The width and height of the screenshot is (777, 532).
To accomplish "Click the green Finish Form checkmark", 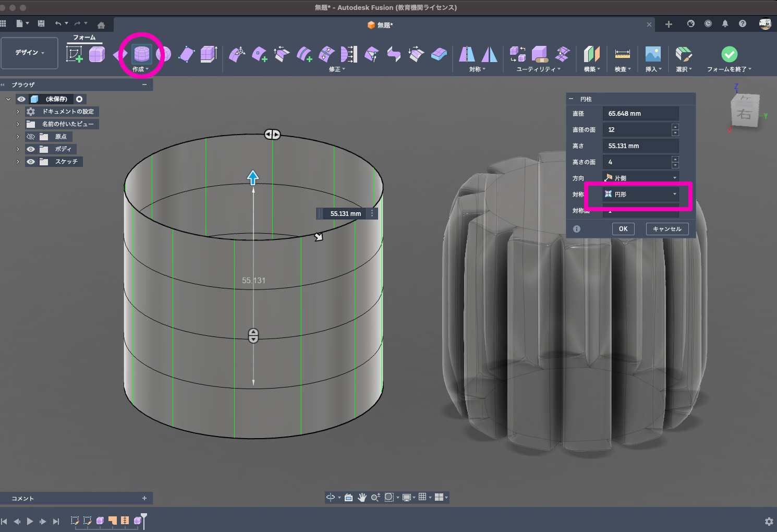I will coord(729,54).
